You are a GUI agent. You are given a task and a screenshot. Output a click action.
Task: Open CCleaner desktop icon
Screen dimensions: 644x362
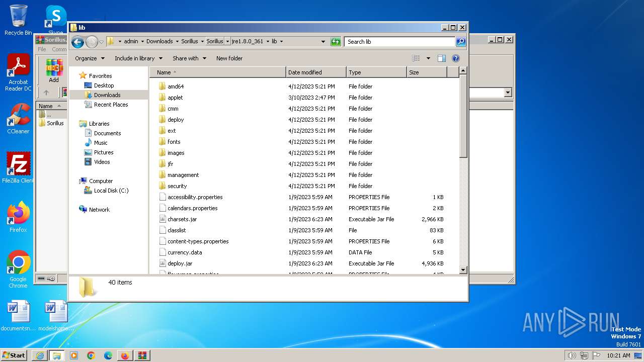pyautogui.click(x=18, y=119)
